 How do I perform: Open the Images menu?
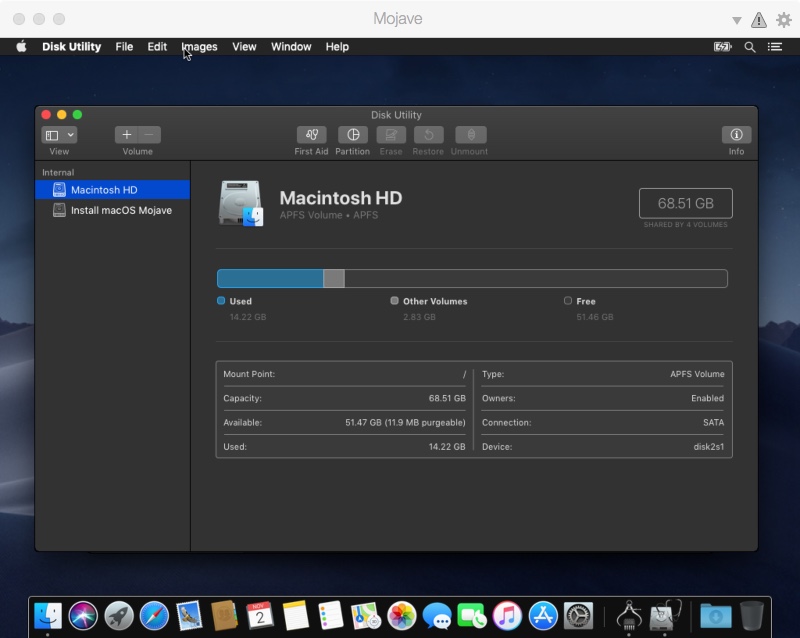pyautogui.click(x=199, y=47)
